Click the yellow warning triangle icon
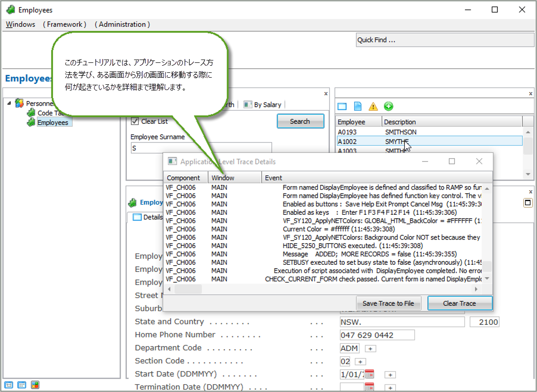 [373, 106]
